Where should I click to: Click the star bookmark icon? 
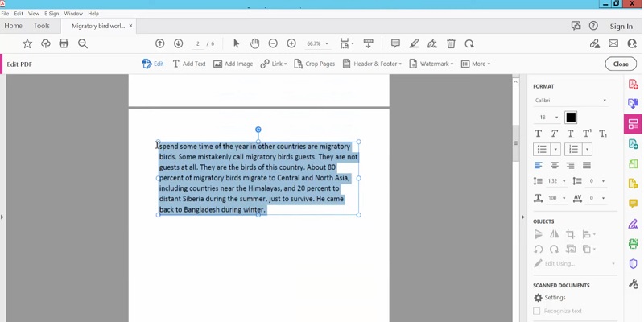click(x=27, y=43)
